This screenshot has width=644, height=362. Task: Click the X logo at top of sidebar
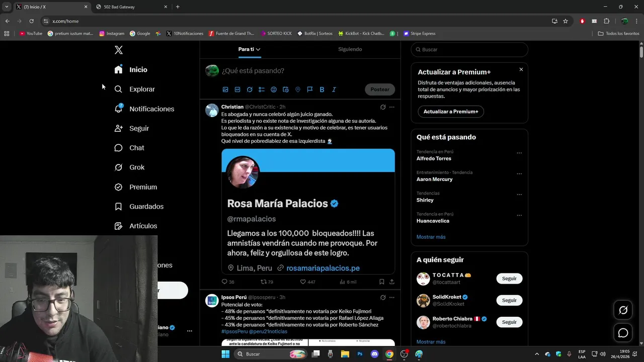coord(119,50)
